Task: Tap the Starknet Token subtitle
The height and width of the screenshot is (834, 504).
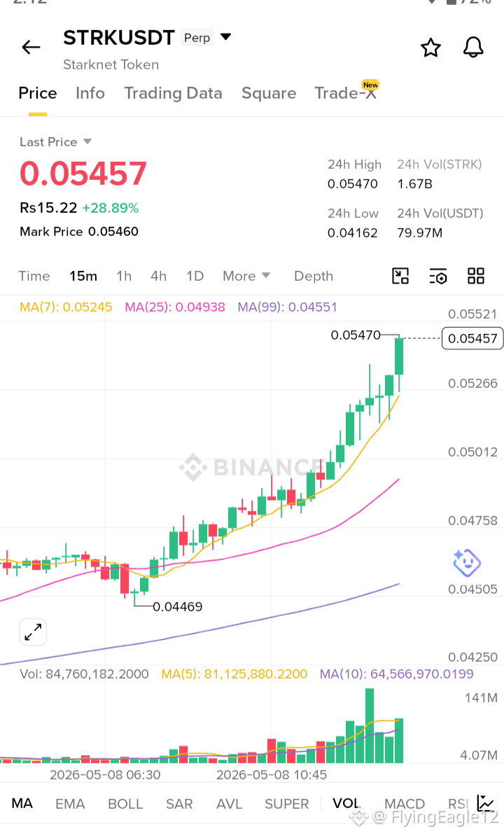Action: 111,64
